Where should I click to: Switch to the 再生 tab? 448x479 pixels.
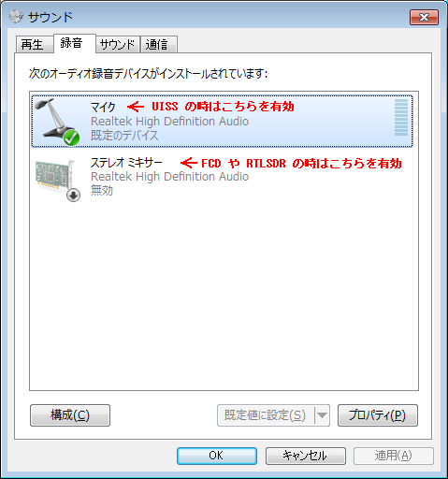pyautogui.click(x=34, y=44)
